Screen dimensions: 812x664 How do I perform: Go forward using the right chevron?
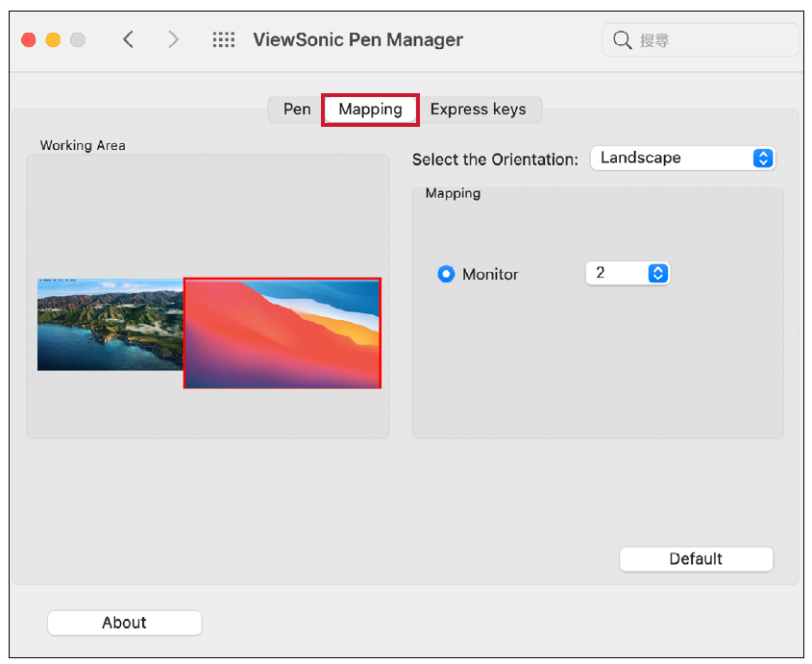point(173,39)
